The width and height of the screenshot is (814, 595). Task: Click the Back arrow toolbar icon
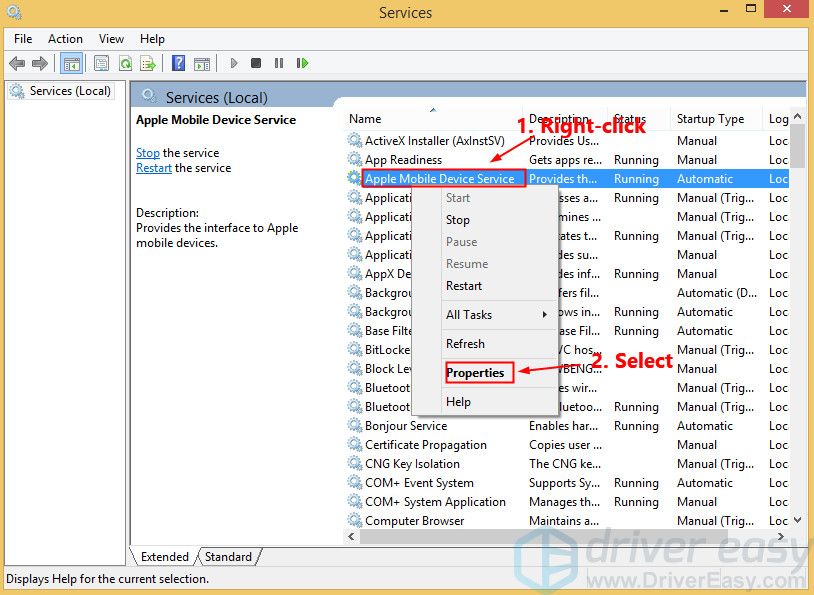coord(17,63)
